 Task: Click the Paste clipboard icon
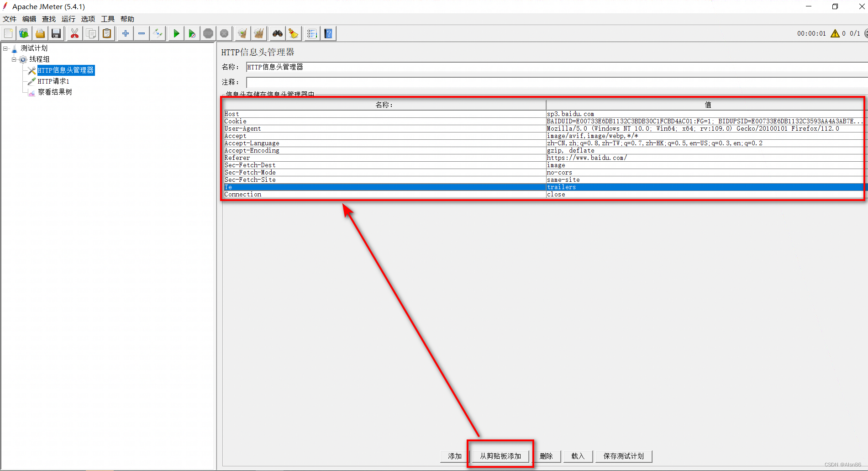click(107, 33)
